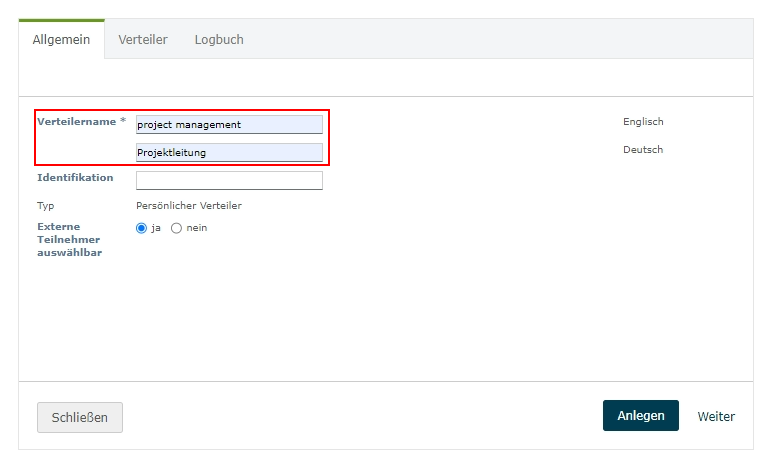Click the Weiter link
The image size is (772, 472).
point(716,416)
